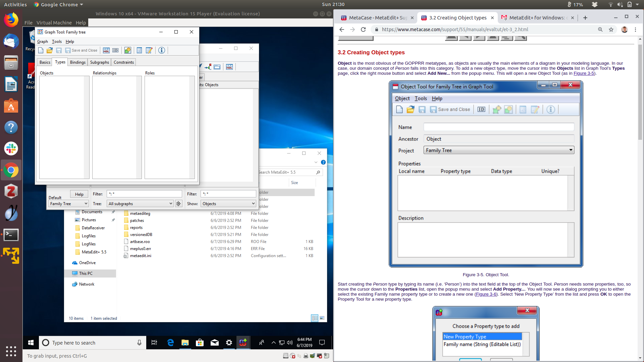Click the MERL generator icon in Graph Tool
This screenshot has height=362, width=644.
coord(106,50)
